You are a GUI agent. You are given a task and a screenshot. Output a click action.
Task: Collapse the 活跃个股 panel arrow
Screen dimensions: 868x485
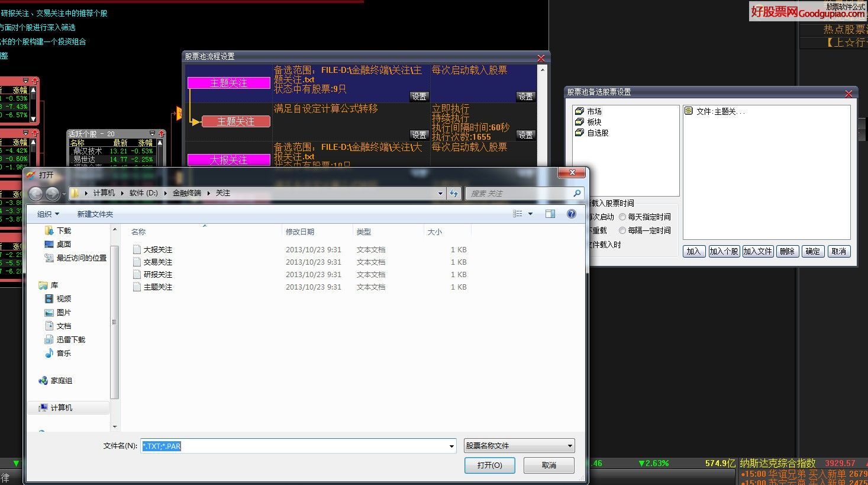point(152,134)
